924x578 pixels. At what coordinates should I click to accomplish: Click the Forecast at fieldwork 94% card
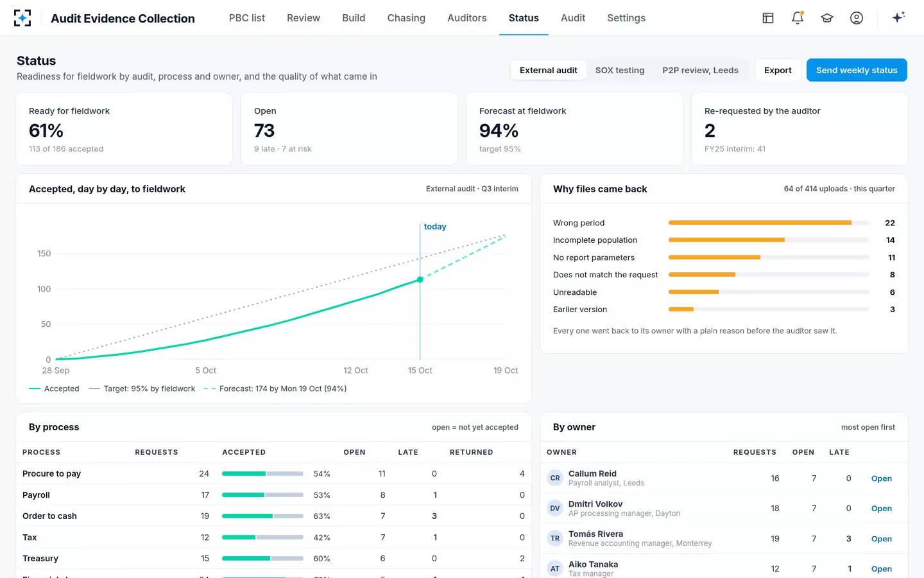pyautogui.click(x=574, y=129)
